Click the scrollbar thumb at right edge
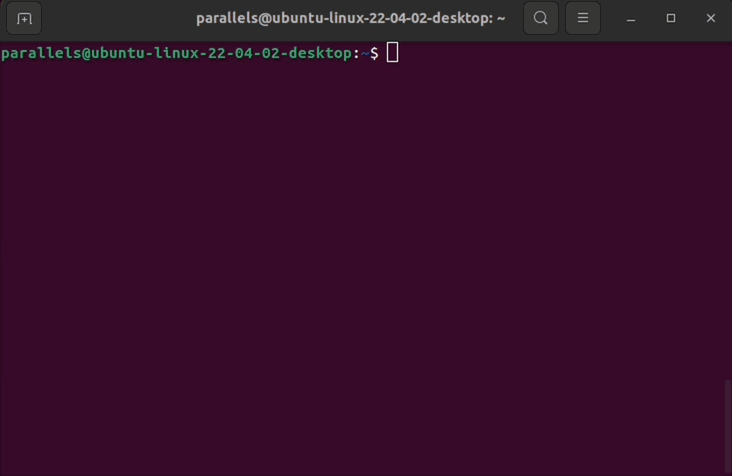Screen dimensions: 732x476 [x=727, y=425]
